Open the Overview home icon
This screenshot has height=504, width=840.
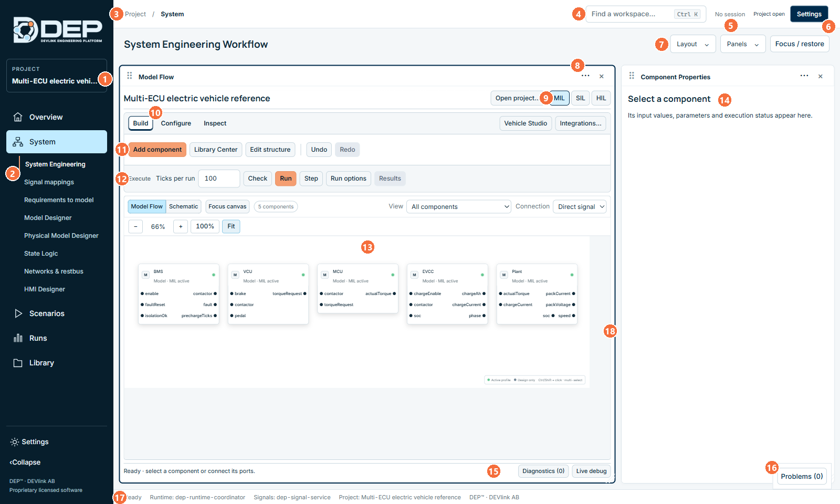point(18,117)
